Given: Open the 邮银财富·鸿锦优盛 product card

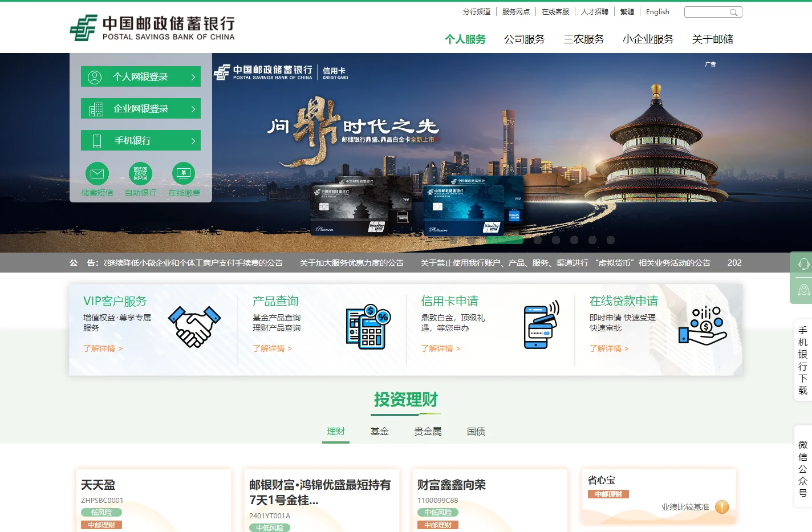Looking at the screenshot, I should pos(322,501).
